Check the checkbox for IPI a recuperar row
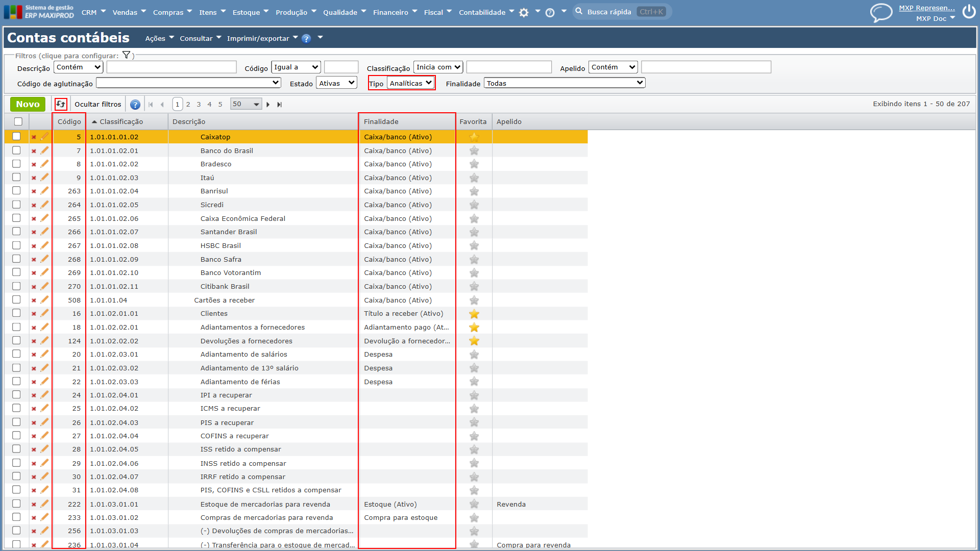 [16, 394]
